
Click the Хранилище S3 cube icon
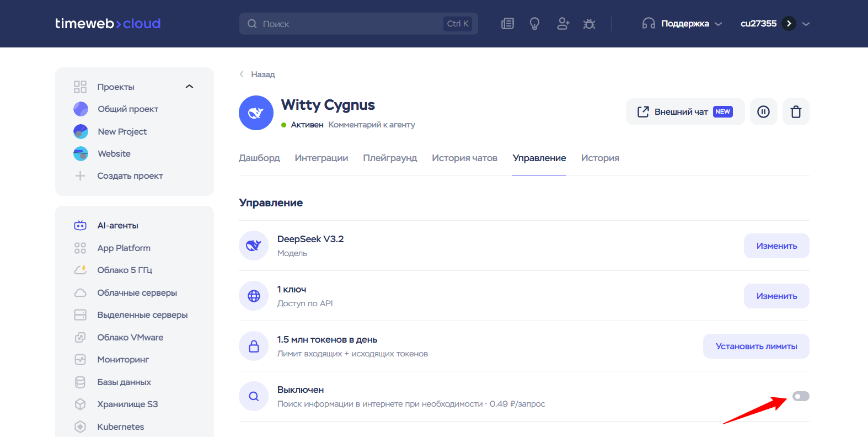point(80,404)
